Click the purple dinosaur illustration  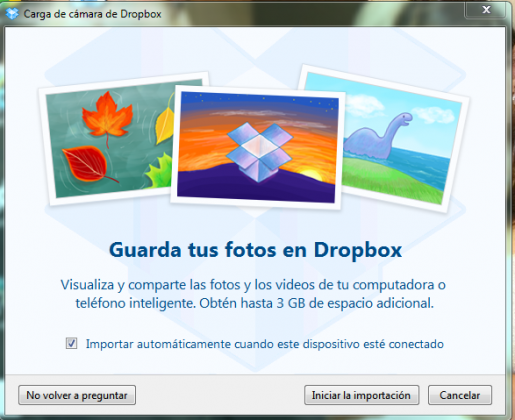pos(377,137)
